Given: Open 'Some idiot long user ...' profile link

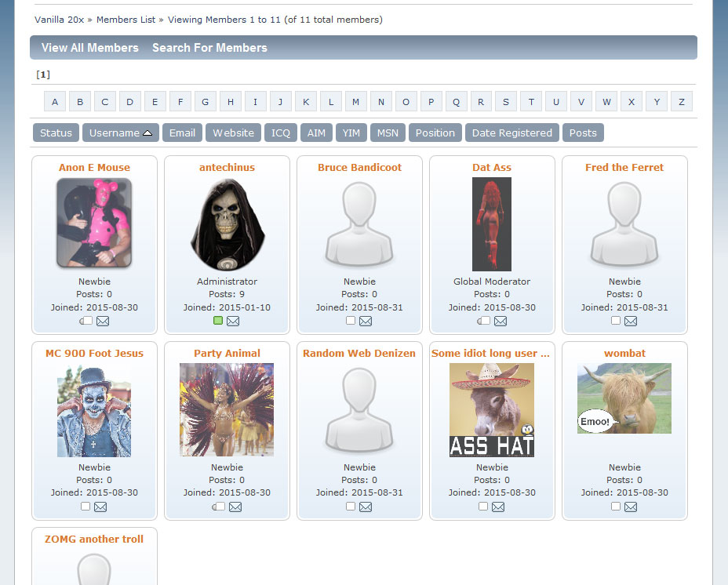Looking at the screenshot, I should point(490,354).
